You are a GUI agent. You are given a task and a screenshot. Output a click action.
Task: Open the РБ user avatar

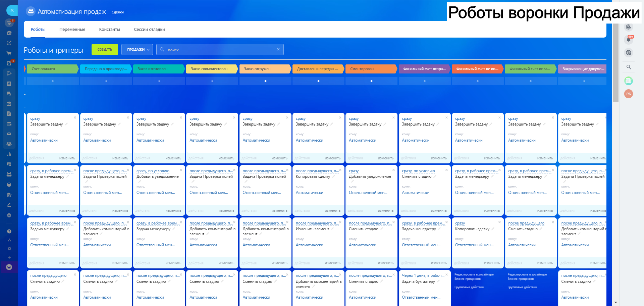click(629, 94)
